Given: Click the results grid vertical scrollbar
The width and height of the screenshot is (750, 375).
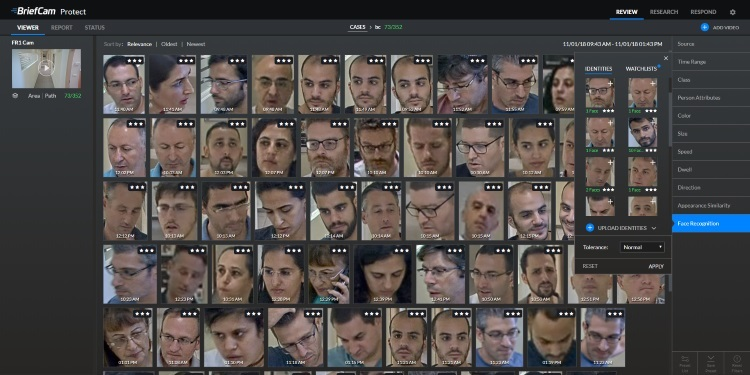Looking at the screenshot, I should pyautogui.click(x=669, y=283).
